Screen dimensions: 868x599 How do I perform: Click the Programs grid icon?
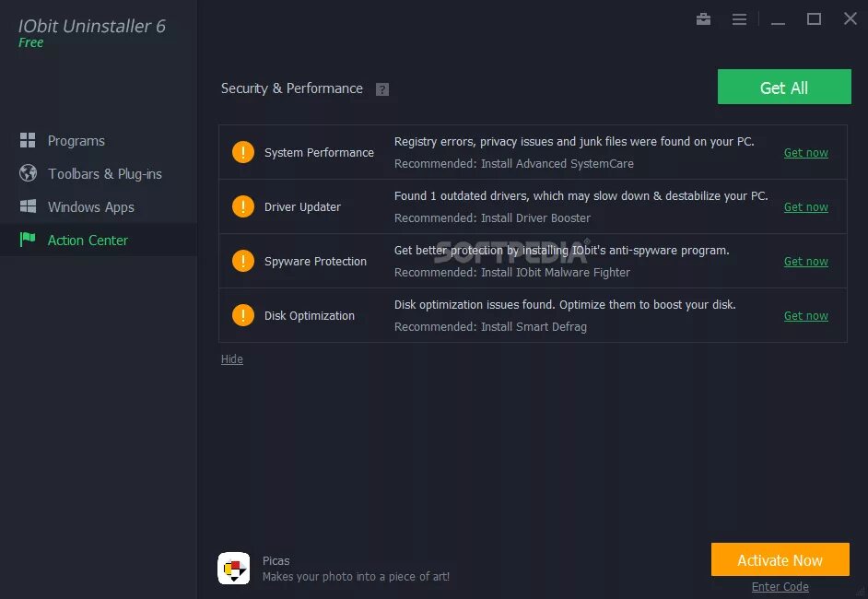click(28, 140)
